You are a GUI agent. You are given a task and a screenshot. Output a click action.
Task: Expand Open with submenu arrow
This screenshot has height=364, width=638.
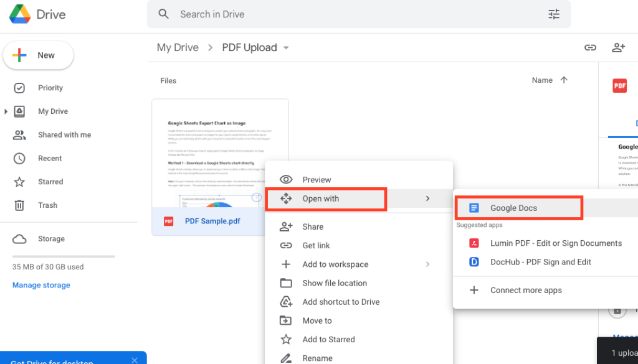pos(427,198)
